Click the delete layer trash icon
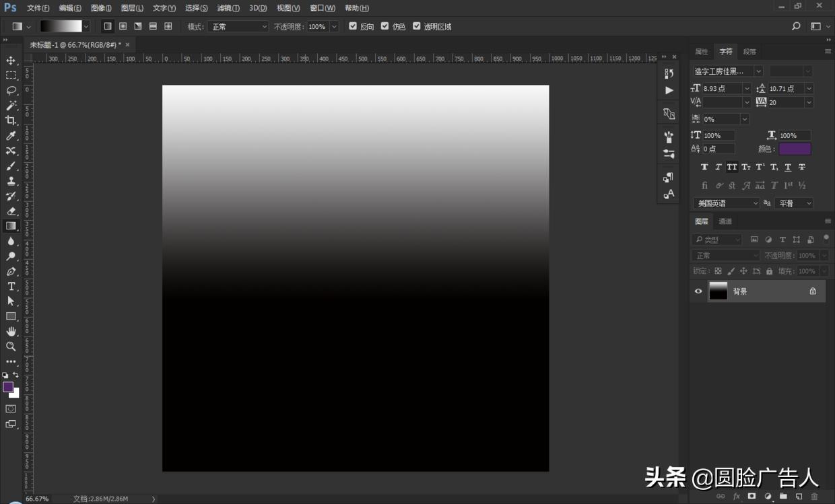The height and width of the screenshot is (504, 835). pyautogui.click(x=814, y=497)
